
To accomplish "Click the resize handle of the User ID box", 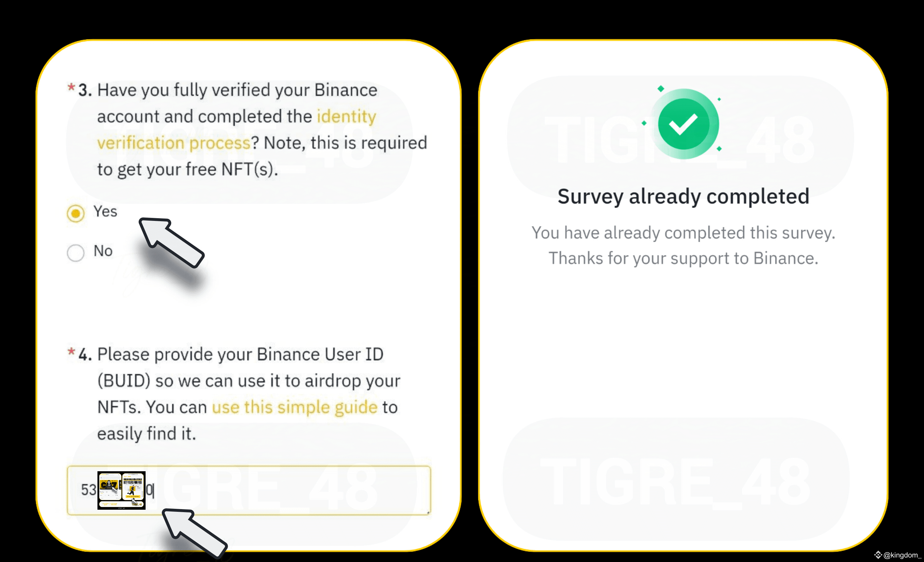I will (x=428, y=512).
